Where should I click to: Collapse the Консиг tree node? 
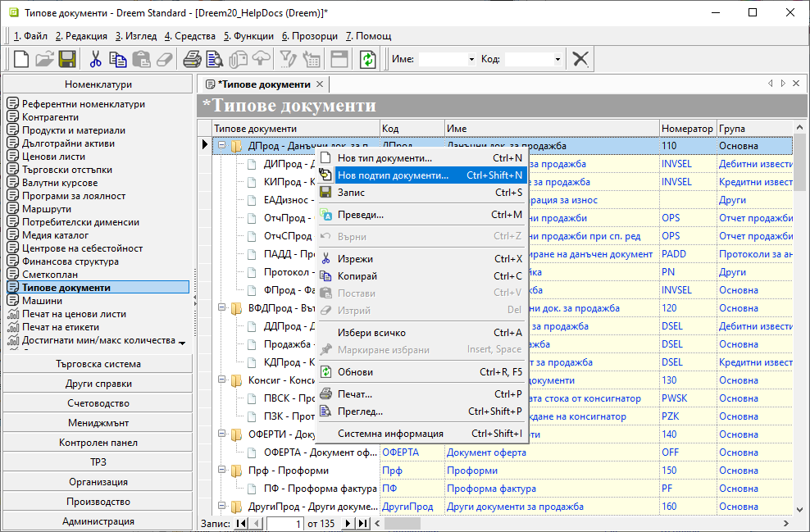[221, 380]
